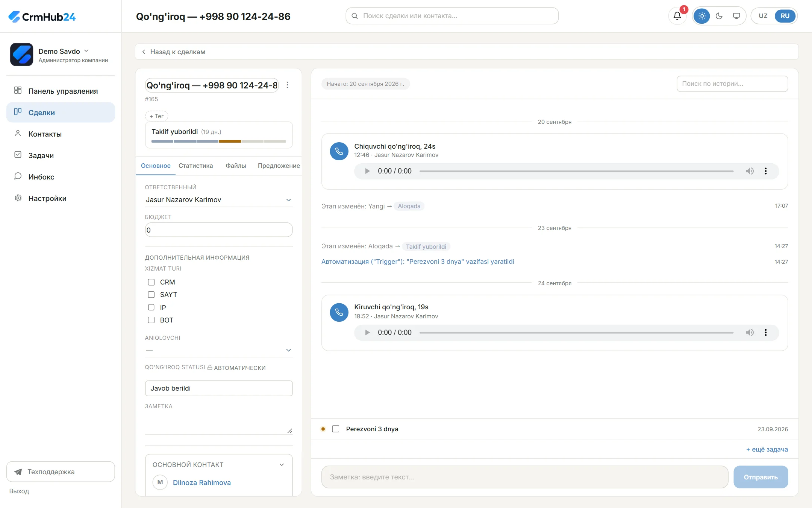The height and width of the screenshot is (508, 812).
Task: Play the 12:46 Chiquvchi call recording
Action: [367, 171]
